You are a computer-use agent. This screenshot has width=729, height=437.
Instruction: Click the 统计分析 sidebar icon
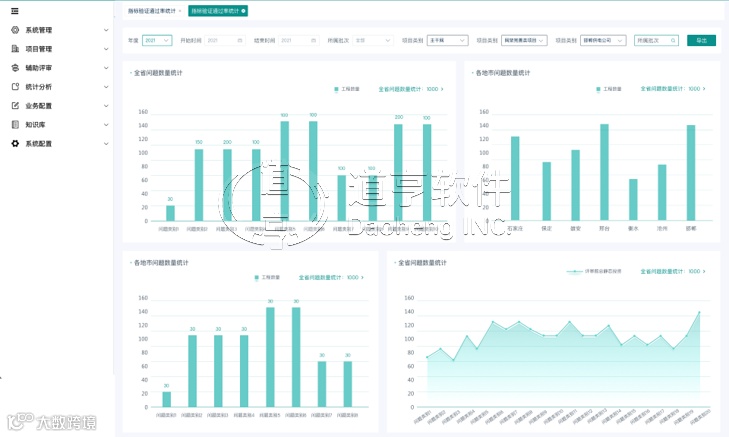tap(15, 87)
